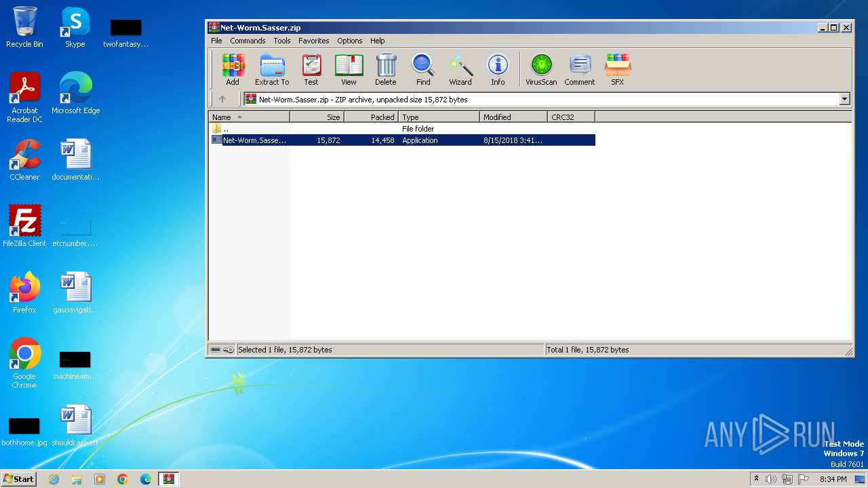The height and width of the screenshot is (488, 868).
Task: Select the Net-Worm.Sasse... application file row
Action: pos(402,140)
